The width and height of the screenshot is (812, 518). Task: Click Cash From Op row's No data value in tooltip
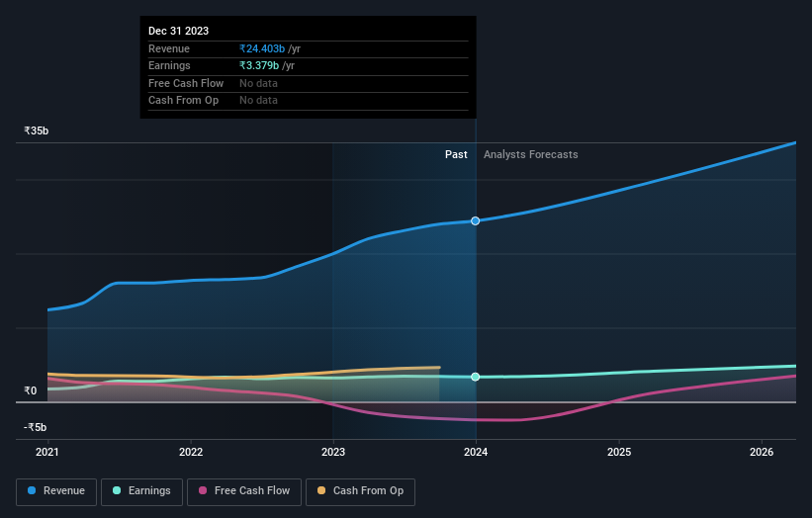258,101
